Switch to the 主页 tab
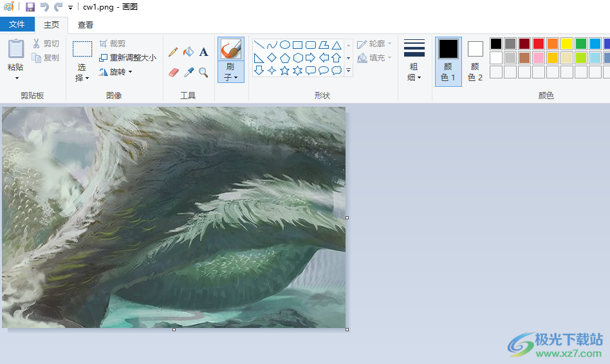The width and height of the screenshot is (610, 364). tap(51, 25)
